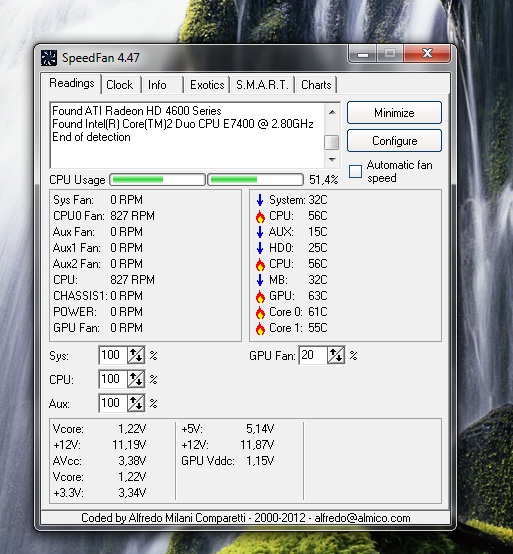Click the flame icon beside second CPU 56C
Screen dimensions: 513x554
260,264
